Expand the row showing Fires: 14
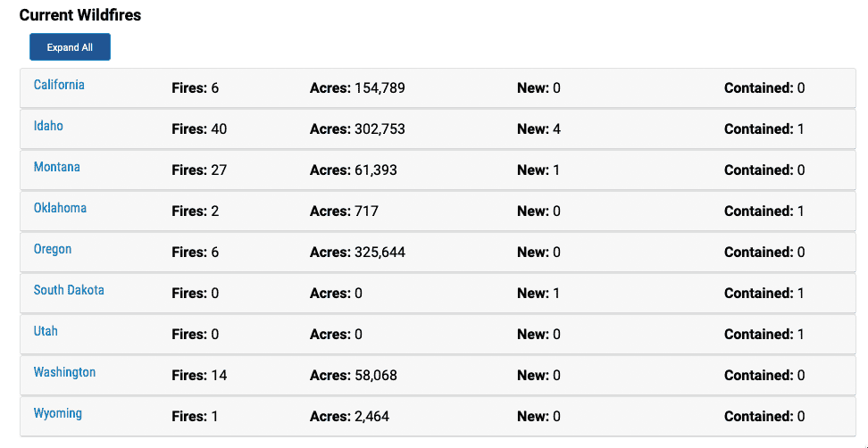This screenshot has width=868, height=448. tap(438, 375)
